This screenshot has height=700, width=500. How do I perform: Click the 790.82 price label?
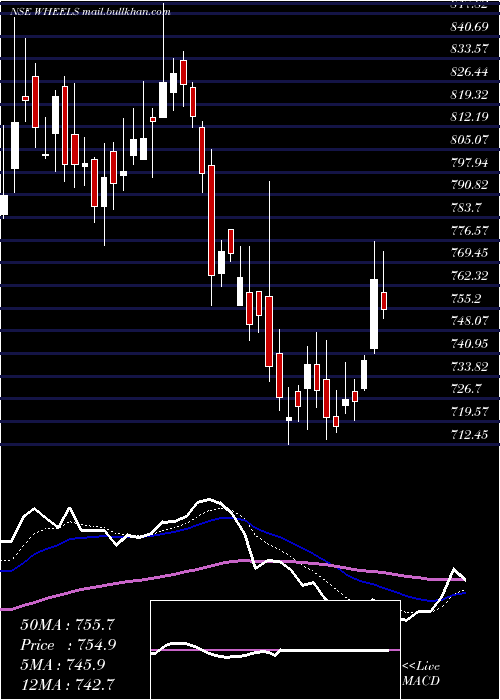(469, 185)
